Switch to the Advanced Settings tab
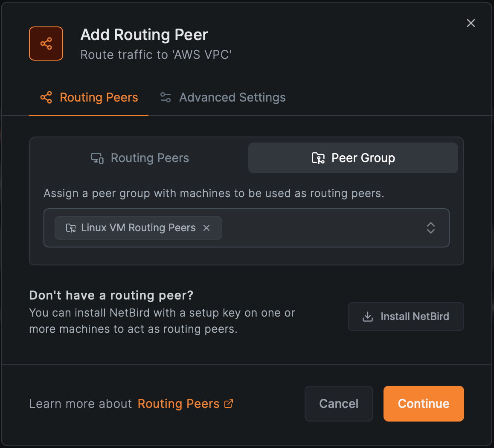This screenshot has width=494, height=448. (232, 97)
